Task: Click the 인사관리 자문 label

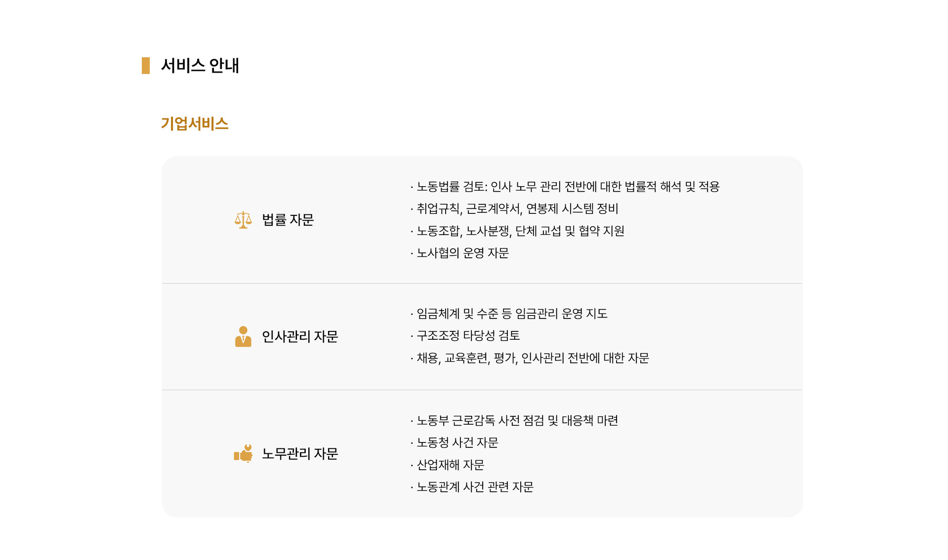Action: tap(299, 336)
